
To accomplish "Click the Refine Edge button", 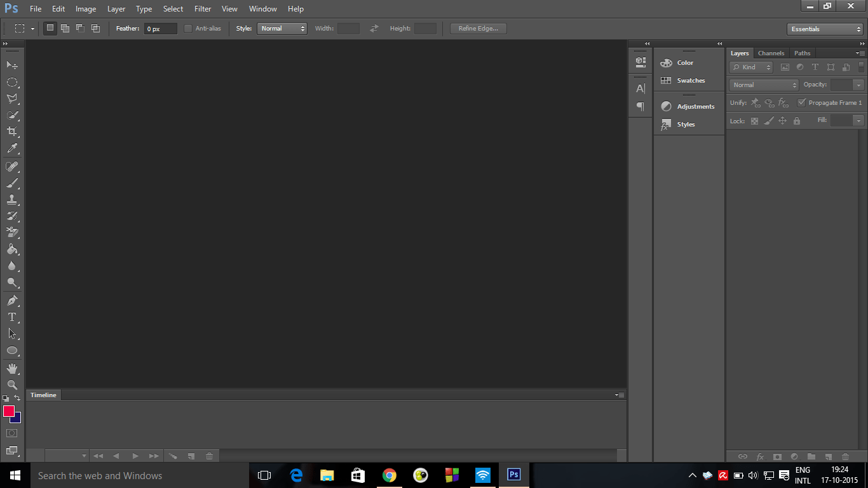I will pos(478,29).
